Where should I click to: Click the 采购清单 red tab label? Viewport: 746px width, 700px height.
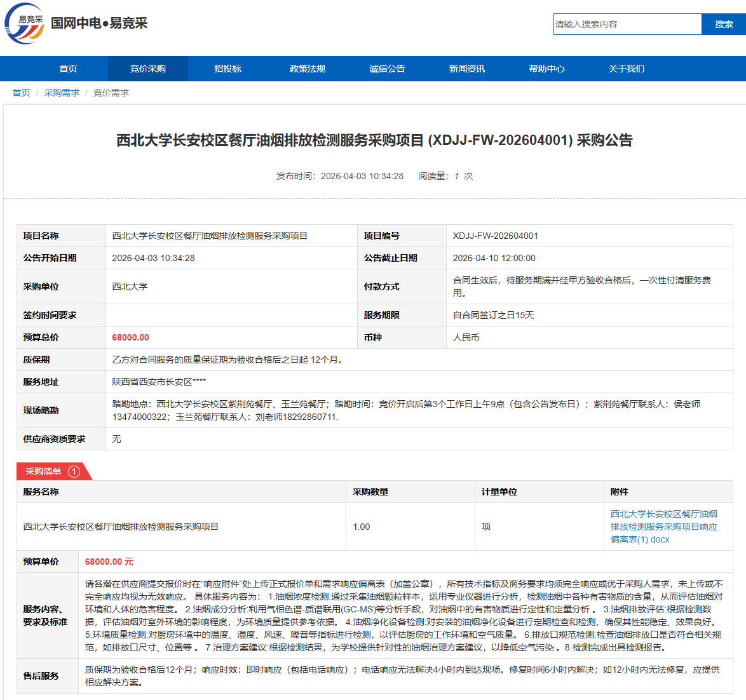pyautogui.click(x=43, y=471)
